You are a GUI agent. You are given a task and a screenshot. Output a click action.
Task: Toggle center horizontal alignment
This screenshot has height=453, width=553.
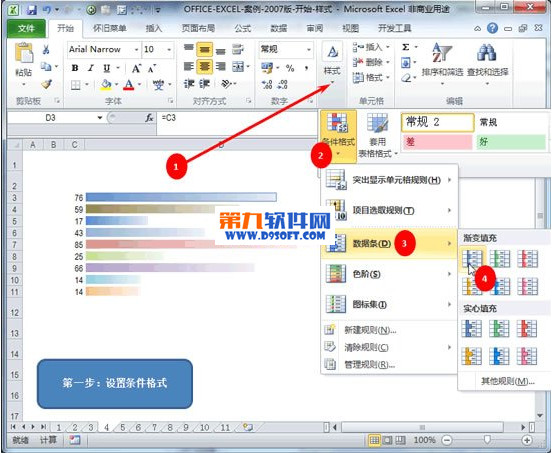point(205,66)
